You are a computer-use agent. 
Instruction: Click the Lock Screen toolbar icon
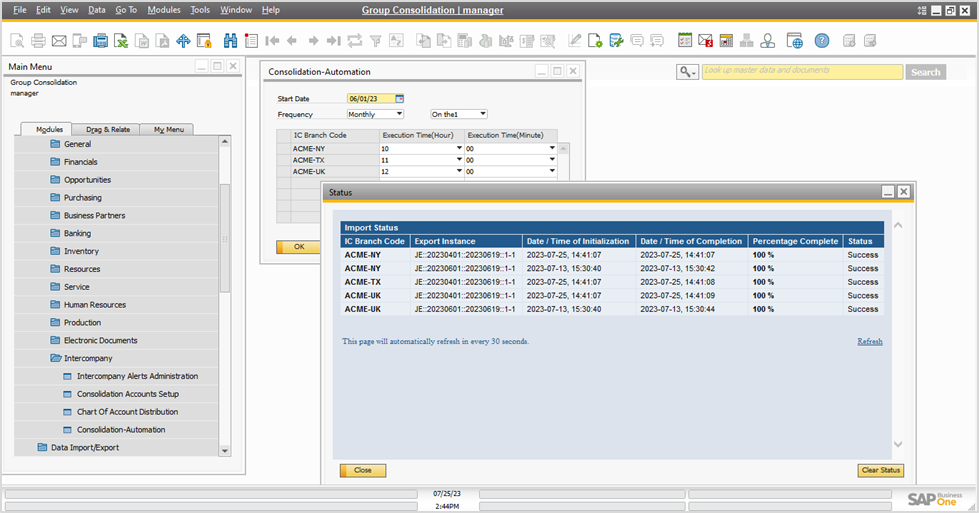click(204, 41)
